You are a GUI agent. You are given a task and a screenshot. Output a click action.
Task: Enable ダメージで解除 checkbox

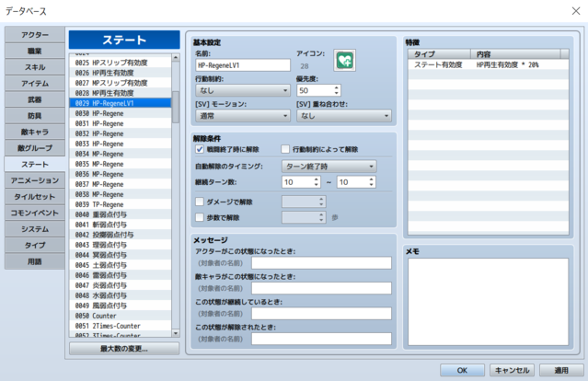point(200,202)
